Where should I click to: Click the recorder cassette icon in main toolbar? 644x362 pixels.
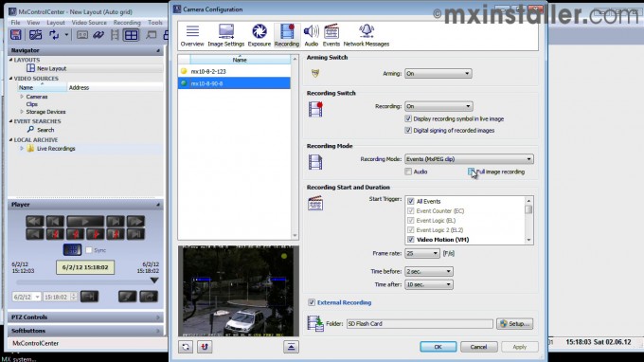tap(82, 35)
